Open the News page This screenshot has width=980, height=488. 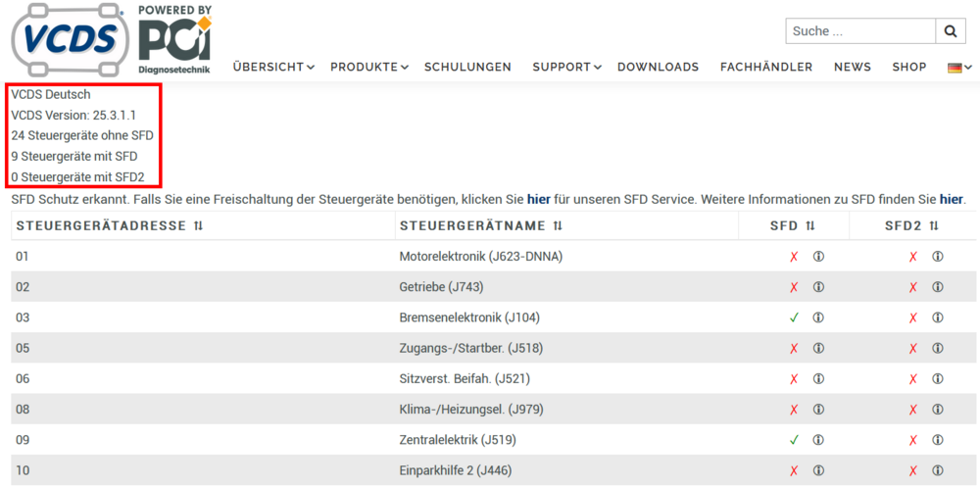click(x=853, y=67)
